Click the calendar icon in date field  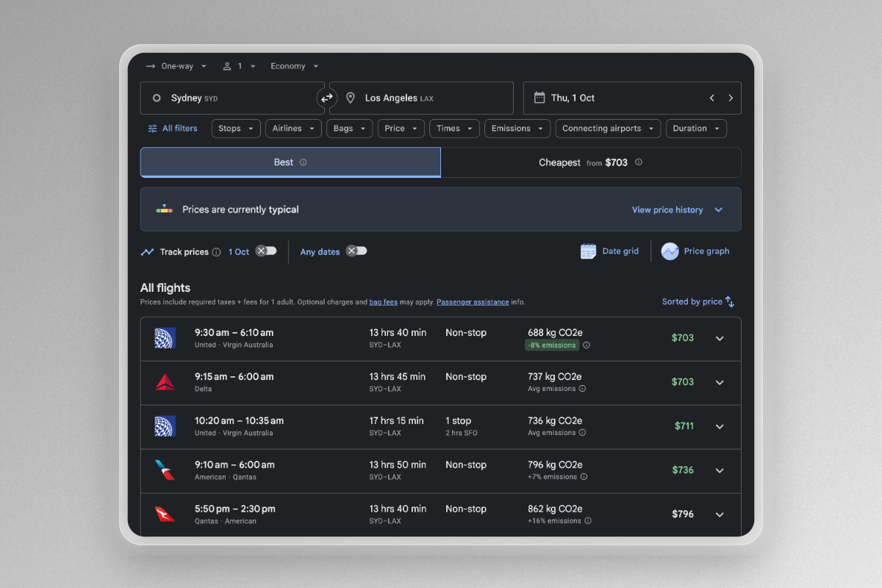click(539, 98)
